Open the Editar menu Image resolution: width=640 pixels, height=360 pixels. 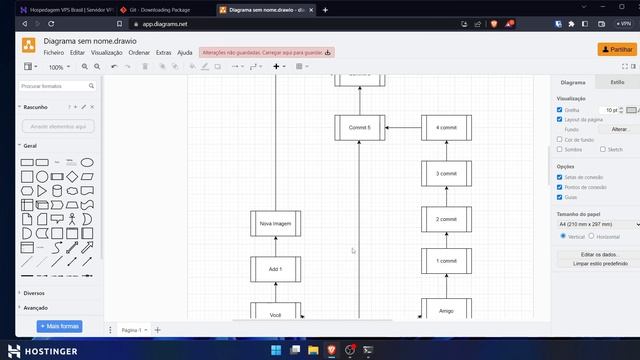(77, 53)
